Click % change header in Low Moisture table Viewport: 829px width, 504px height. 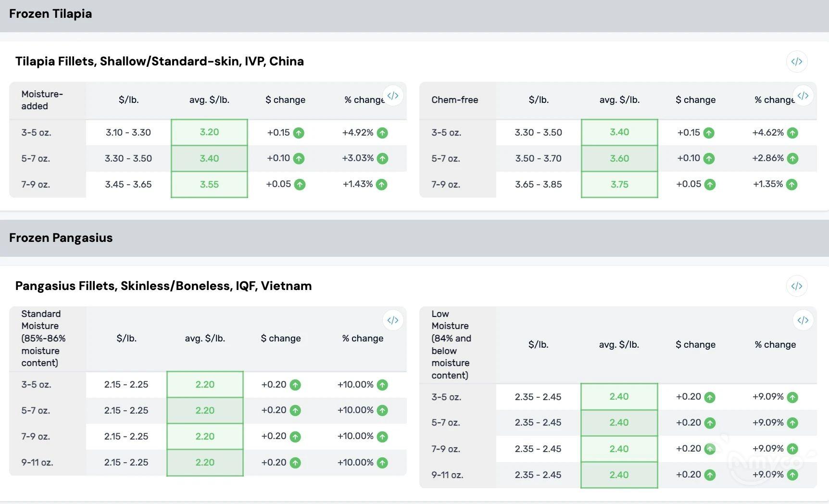click(775, 345)
